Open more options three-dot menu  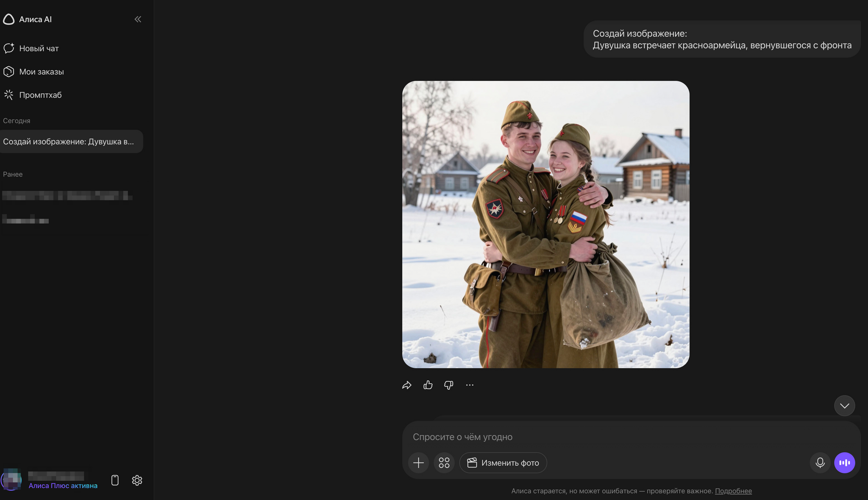click(470, 385)
